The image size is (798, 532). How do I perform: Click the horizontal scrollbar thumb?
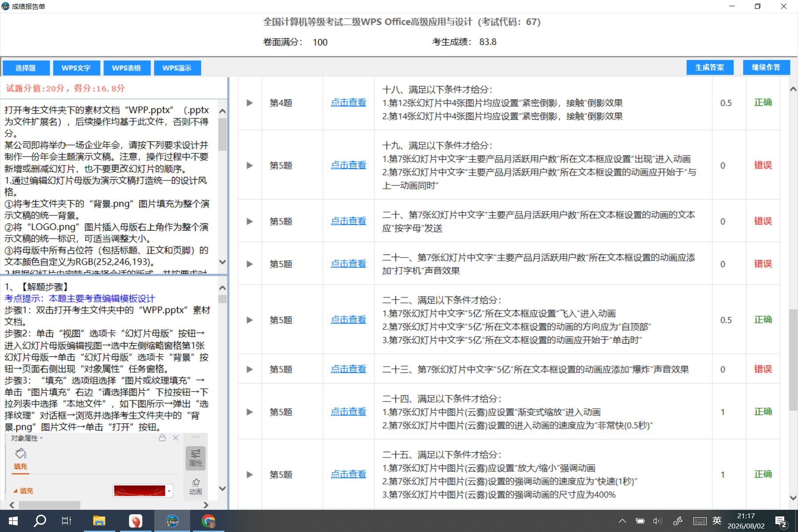point(50,505)
